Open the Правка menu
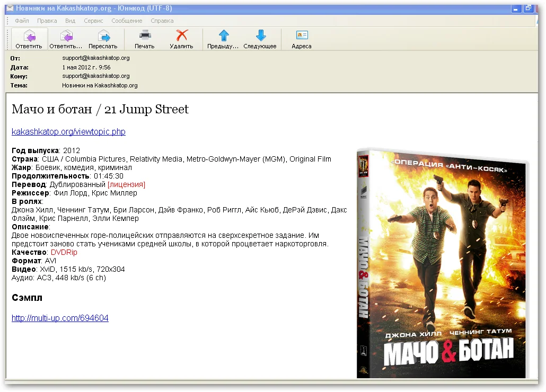This screenshot has width=546, height=392. click(x=47, y=21)
